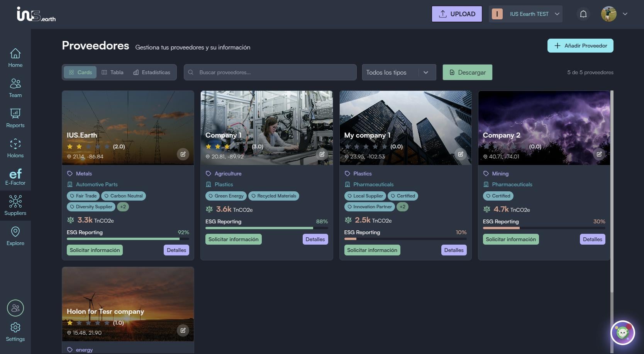
Task: Open the Explore map section
Action: 15,236
